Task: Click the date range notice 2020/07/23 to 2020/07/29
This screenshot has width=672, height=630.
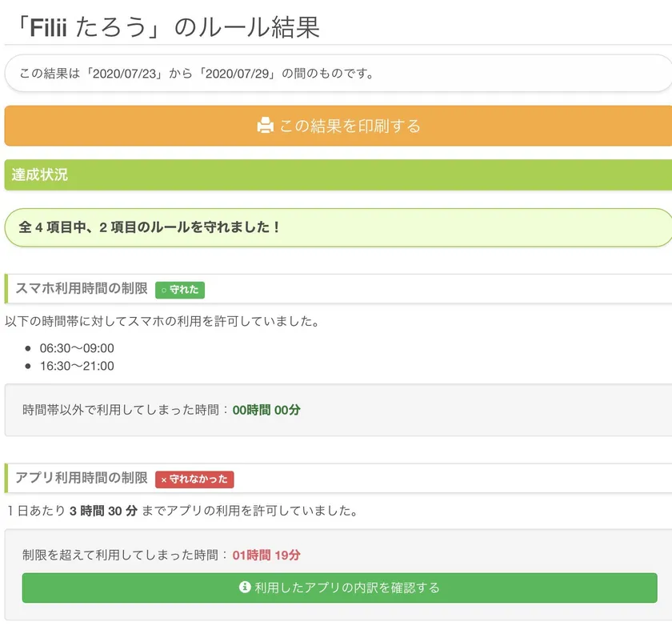Action: click(x=197, y=74)
